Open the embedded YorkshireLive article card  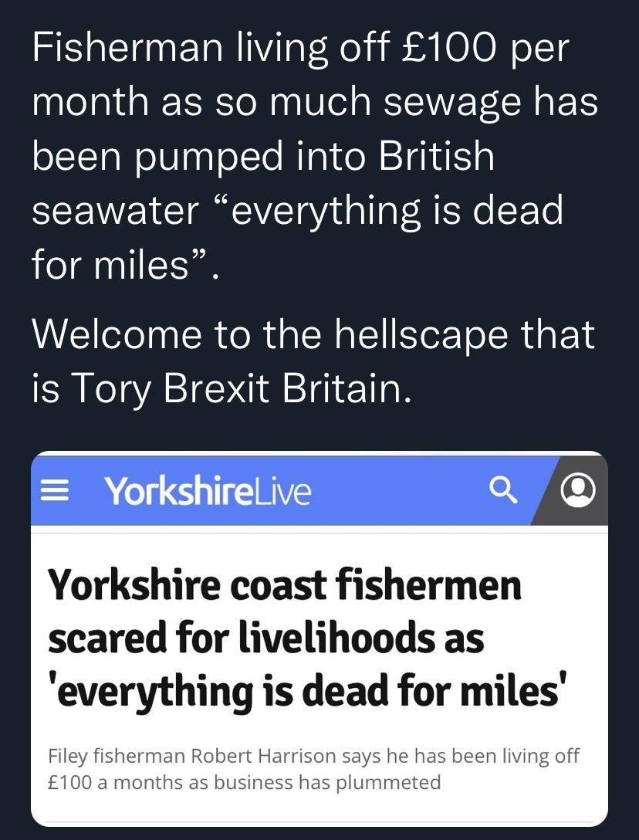click(319, 639)
